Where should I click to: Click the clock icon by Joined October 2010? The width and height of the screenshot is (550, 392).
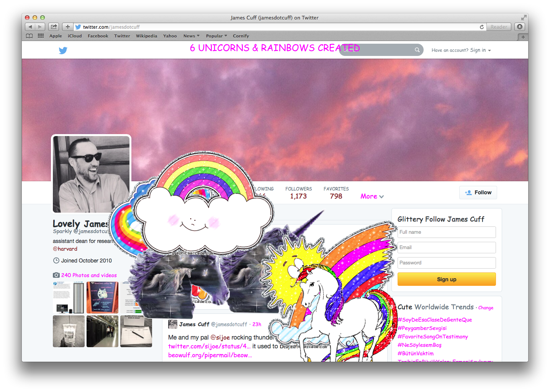tap(56, 261)
